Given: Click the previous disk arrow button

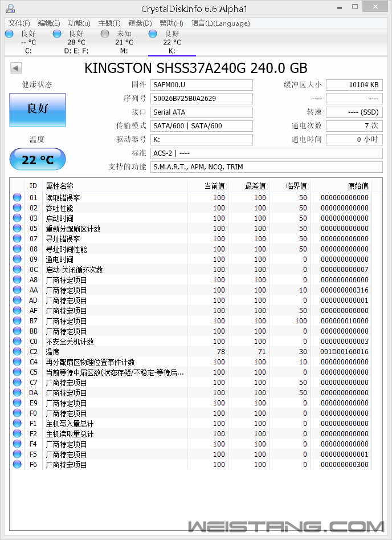Looking at the screenshot, I should (16, 68).
